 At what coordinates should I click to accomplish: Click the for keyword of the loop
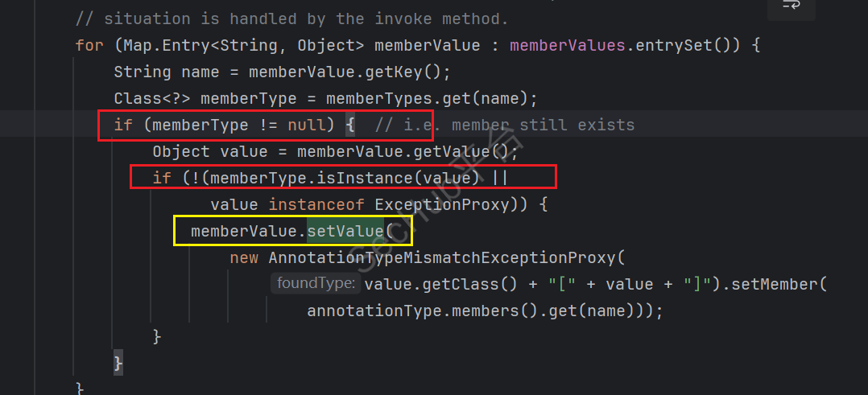(x=89, y=45)
